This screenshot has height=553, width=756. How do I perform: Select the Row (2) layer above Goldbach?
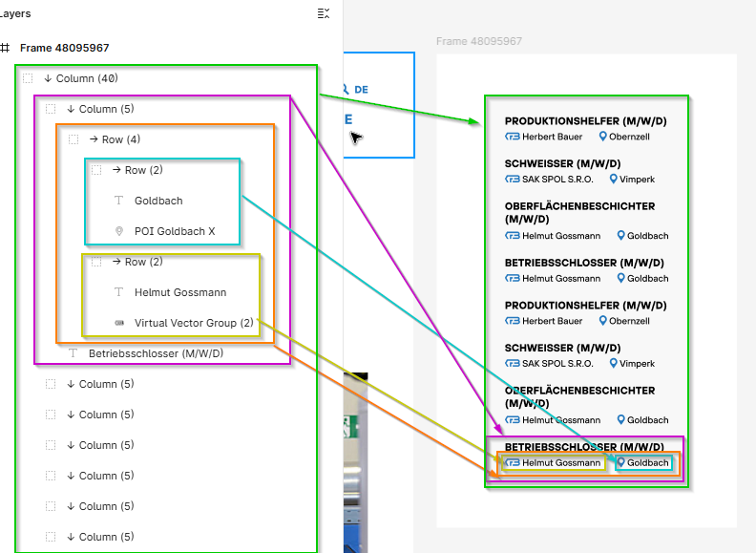[143, 170]
